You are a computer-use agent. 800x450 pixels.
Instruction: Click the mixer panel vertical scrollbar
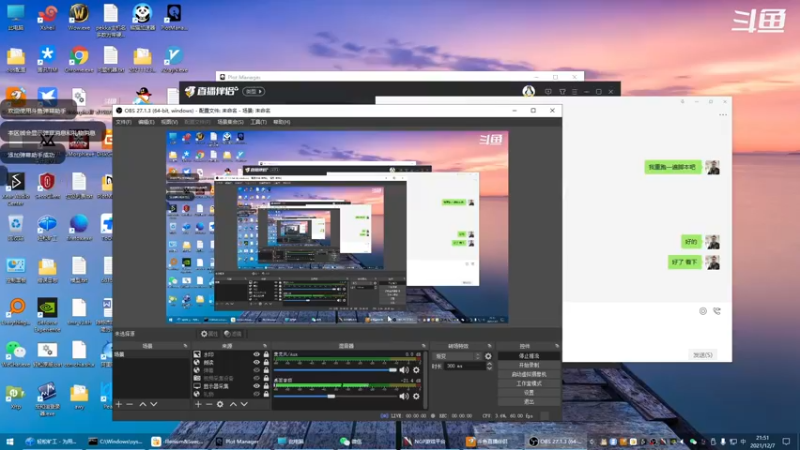point(424,380)
